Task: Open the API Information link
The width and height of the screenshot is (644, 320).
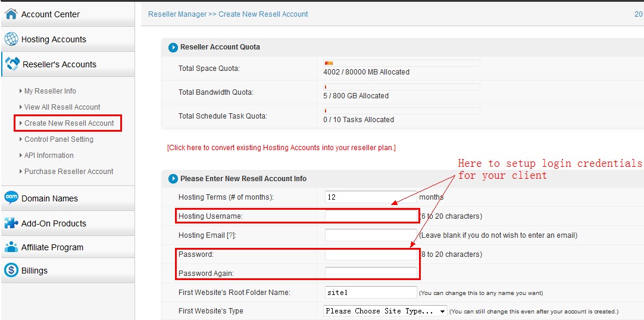Action: coord(49,156)
